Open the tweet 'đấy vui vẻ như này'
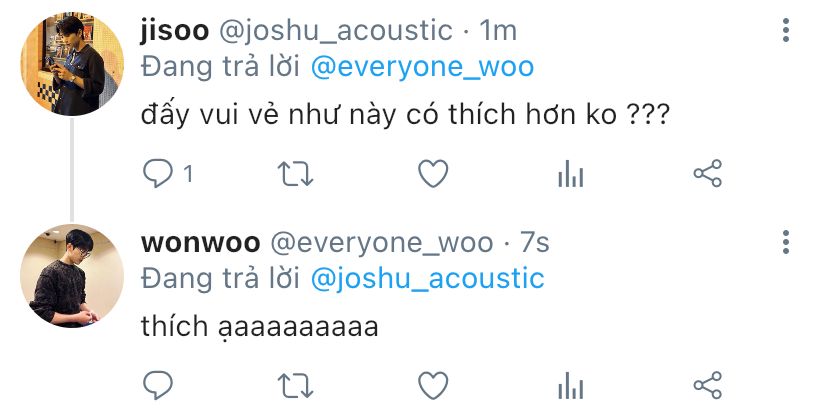Viewport: 828px width, 416px height. point(405,114)
